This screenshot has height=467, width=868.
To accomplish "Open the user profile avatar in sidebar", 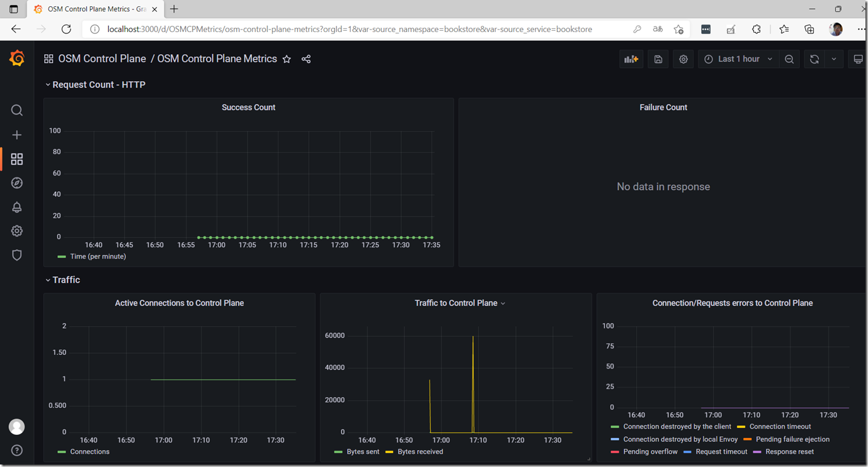I will (17, 427).
